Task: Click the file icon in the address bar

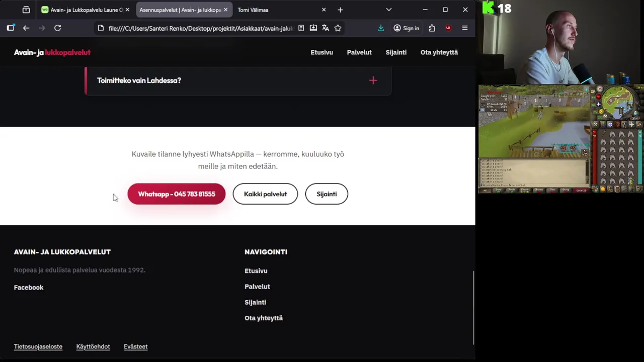Action: tap(101, 28)
